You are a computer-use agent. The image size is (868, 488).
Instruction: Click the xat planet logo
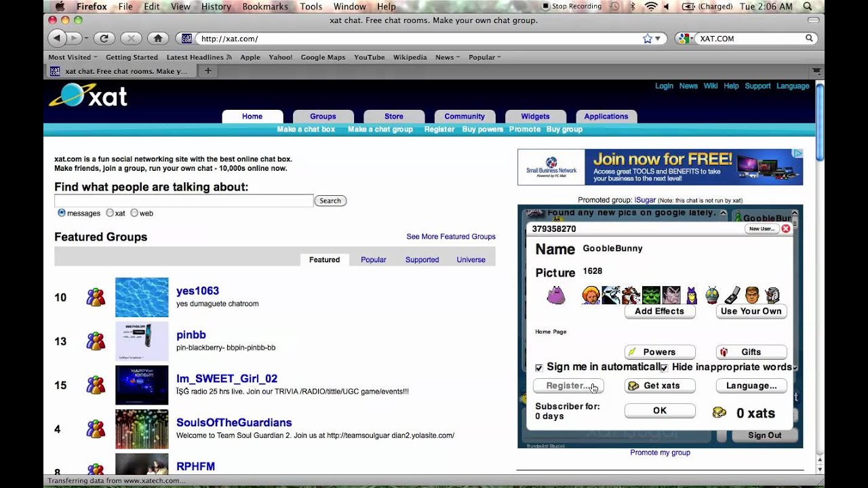pos(88,96)
